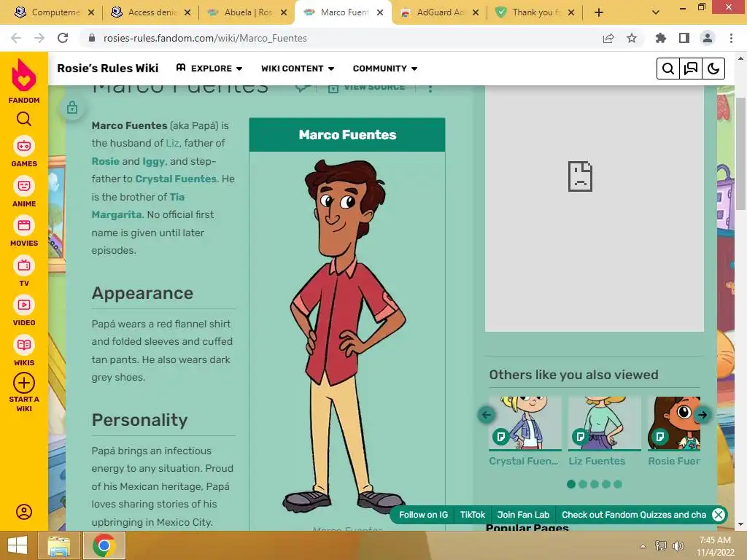The width and height of the screenshot is (747, 560).
Task: Open the Crystal Fuentes recommended thumbnail
Action: tap(525, 424)
